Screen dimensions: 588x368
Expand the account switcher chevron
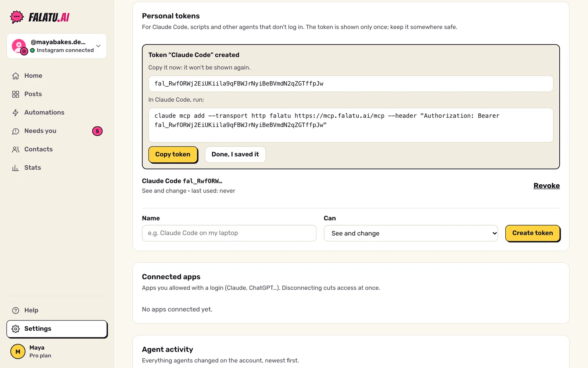[x=98, y=46]
